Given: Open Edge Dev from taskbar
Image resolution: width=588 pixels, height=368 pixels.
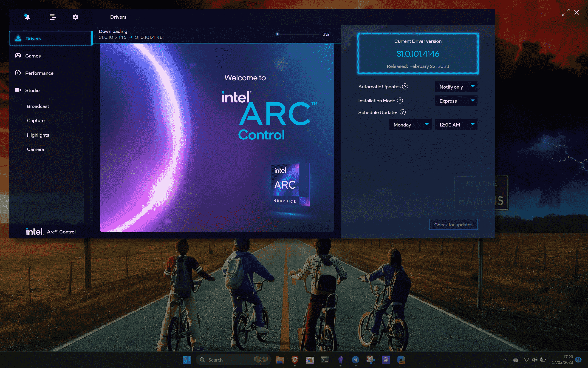Looking at the screenshot, I should (x=401, y=360).
